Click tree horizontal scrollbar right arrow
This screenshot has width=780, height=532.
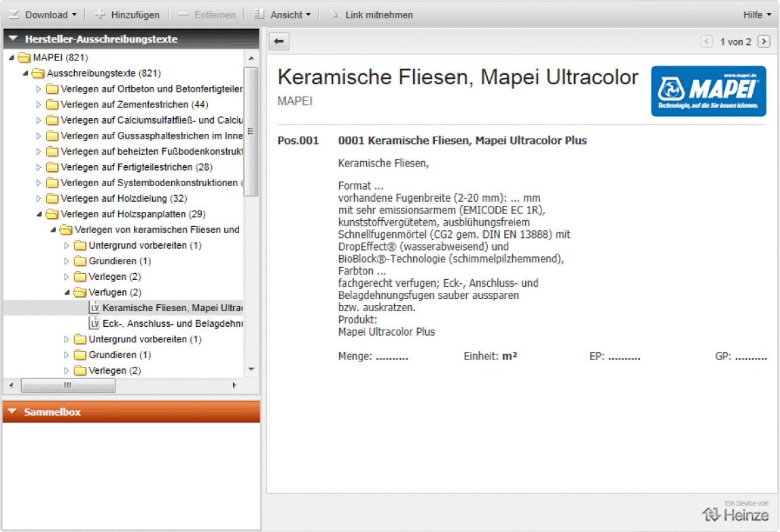pos(234,385)
